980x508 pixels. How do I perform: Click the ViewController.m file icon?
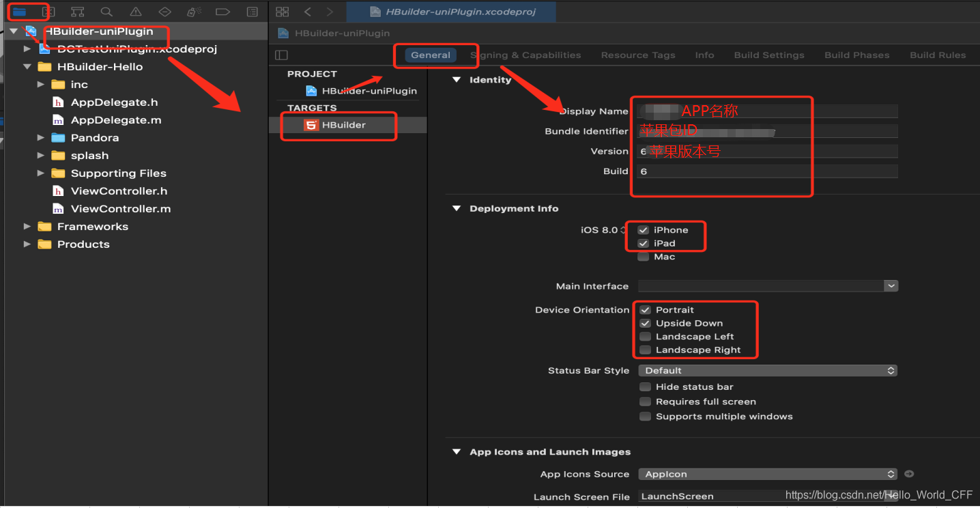pos(58,209)
